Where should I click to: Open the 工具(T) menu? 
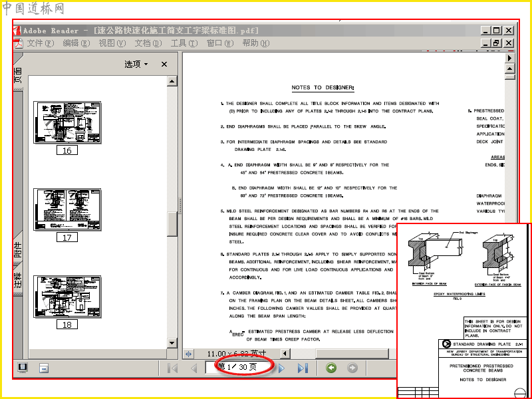pyautogui.click(x=184, y=43)
